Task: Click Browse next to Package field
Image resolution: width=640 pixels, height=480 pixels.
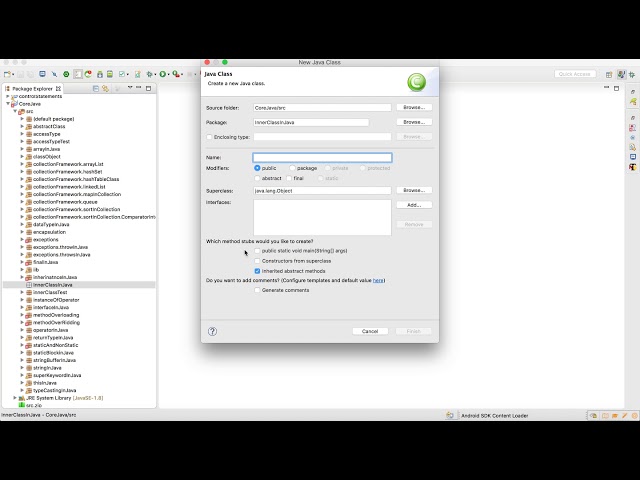Action: click(x=414, y=122)
